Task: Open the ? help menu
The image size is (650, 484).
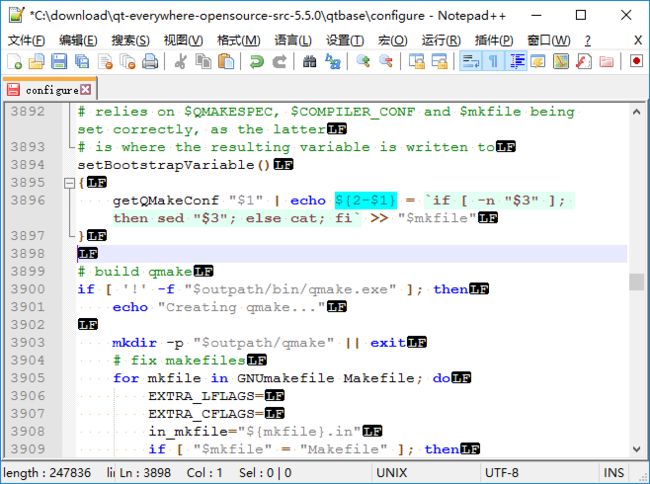Action: [587, 40]
